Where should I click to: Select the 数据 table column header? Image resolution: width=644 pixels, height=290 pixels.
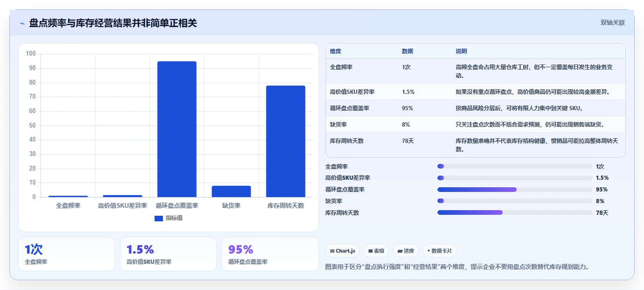[x=407, y=51]
